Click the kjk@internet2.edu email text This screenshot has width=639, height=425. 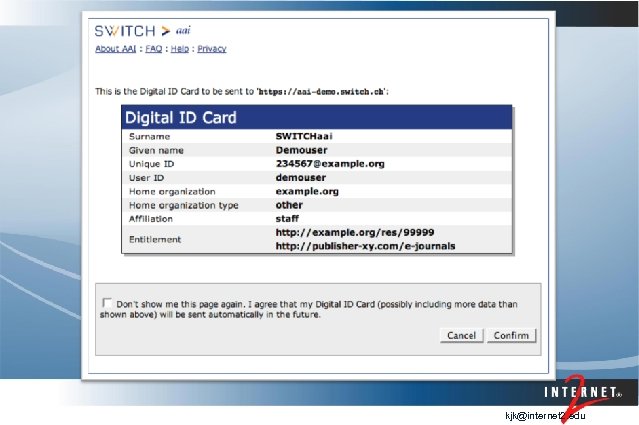pos(545,416)
